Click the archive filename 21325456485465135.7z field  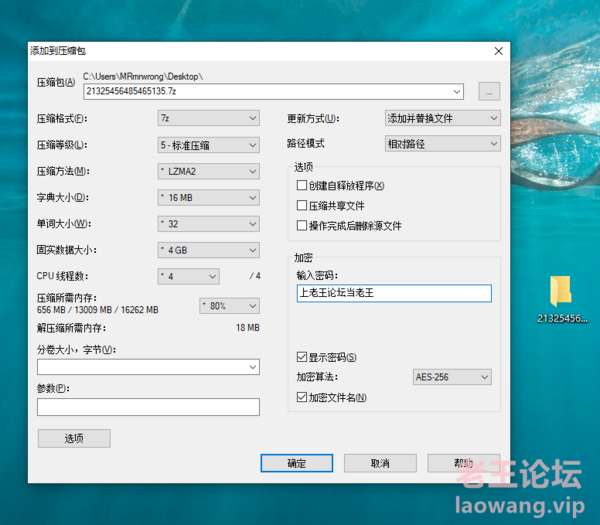click(x=274, y=91)
